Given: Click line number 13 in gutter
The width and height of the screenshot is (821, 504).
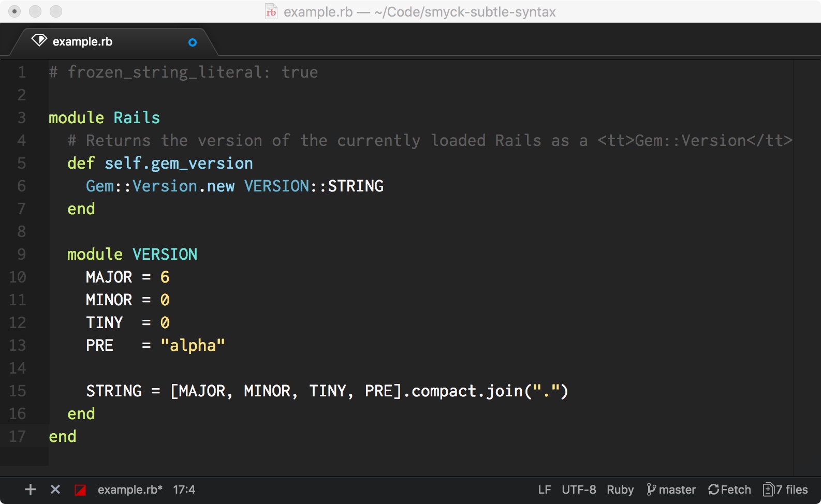Looking at the screenshot, I should (x=17, y=345).
